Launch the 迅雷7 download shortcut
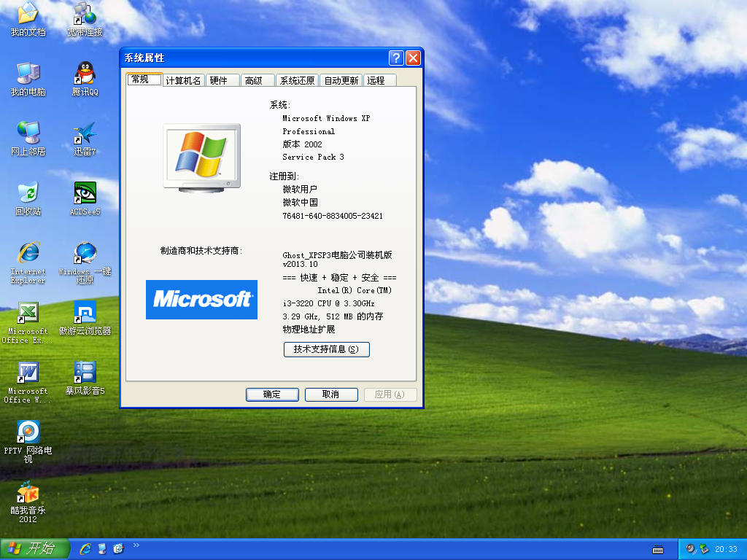747x560 pixels. point(85,139)
